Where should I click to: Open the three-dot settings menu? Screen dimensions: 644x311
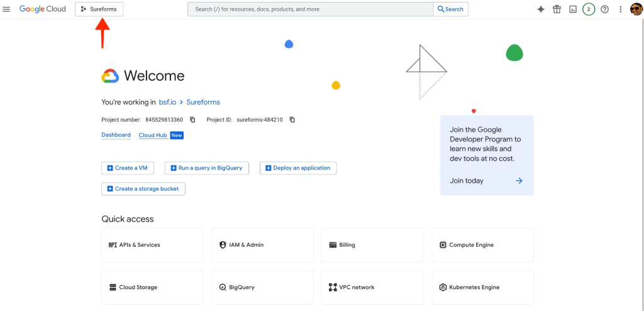[621, 9]
